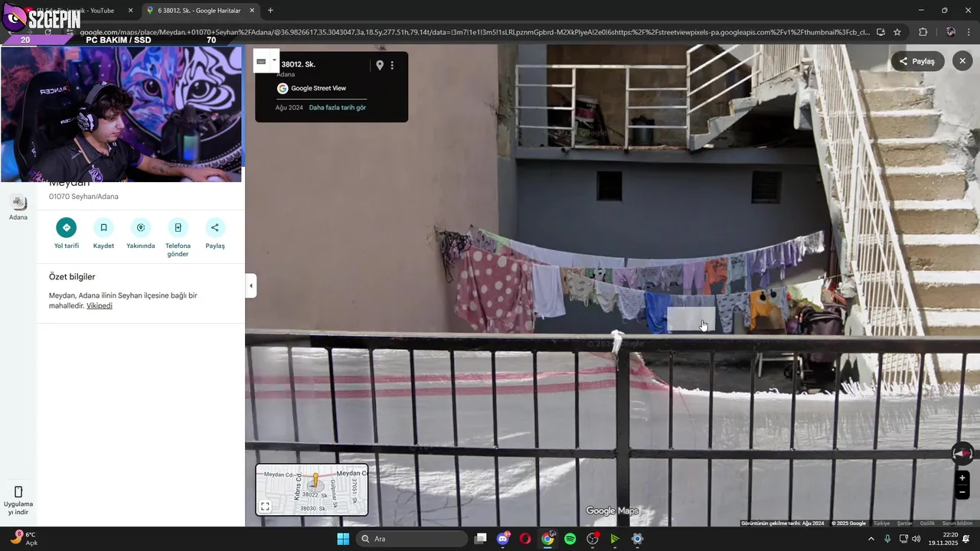Click the microphone tray icon
Image resolution: width=980 pixels, height=551 pixels.
pos(887,539)
